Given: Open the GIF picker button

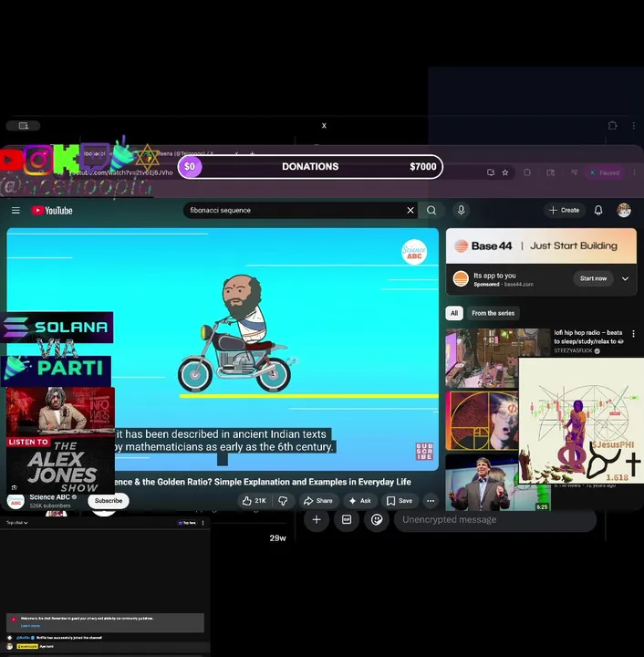Looking at the screenshot, I should click(x=347, y=519).
